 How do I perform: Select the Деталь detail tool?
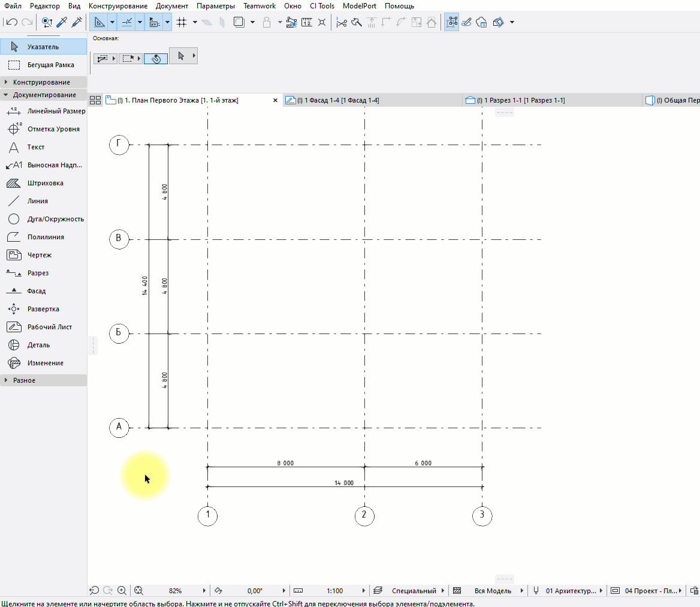(43, 345)
